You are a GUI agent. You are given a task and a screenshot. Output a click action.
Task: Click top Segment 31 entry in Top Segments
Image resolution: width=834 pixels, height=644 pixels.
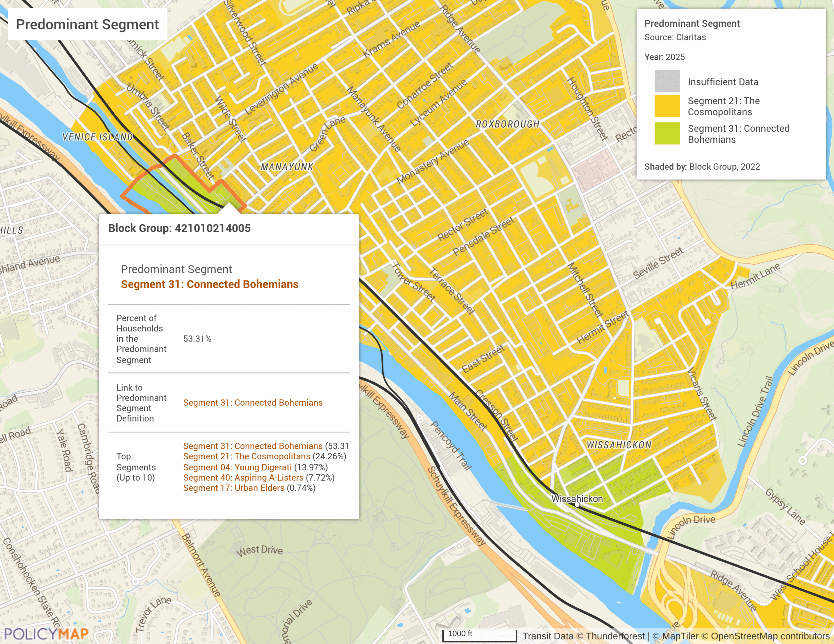[252, 446]
